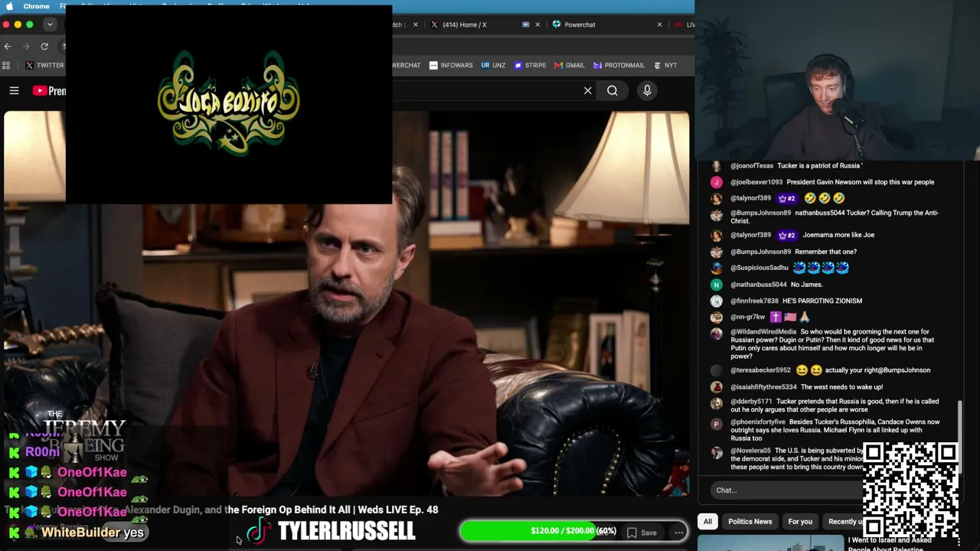Open the Apple menu

point(9,6)
